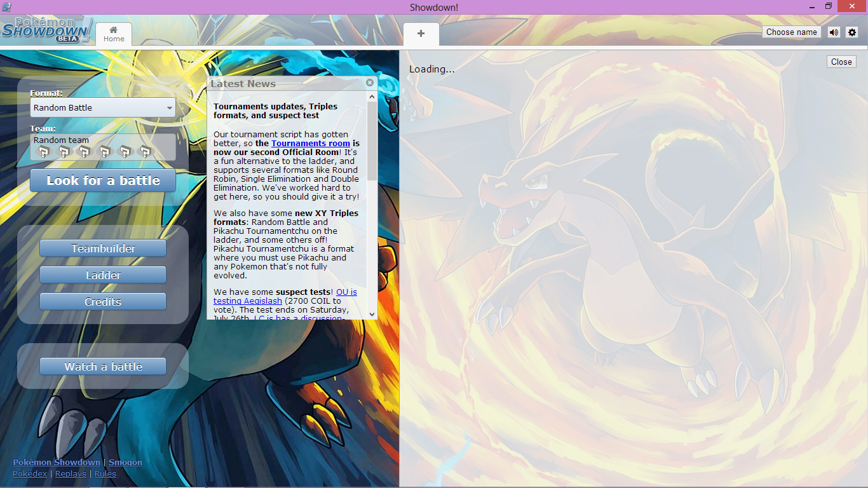
Task: Open options with the gear icon
Action: 852,32
